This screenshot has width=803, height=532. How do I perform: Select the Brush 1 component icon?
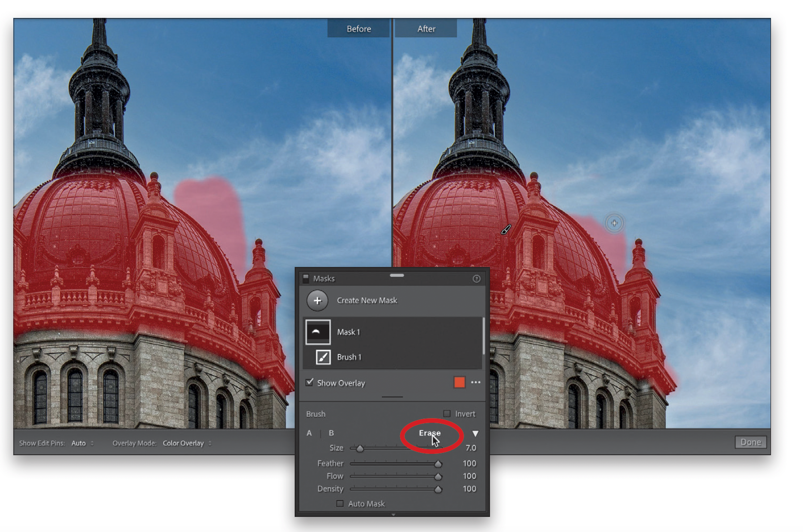323,357
